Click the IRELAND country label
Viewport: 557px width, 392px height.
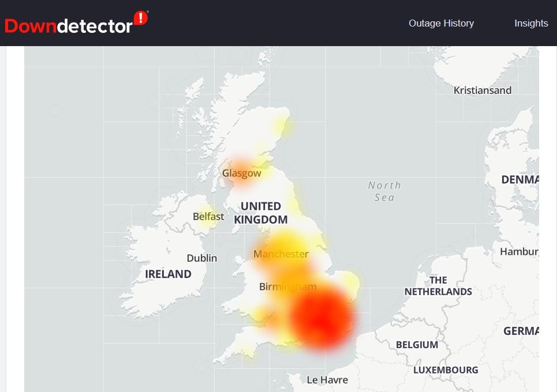point(168,274)
